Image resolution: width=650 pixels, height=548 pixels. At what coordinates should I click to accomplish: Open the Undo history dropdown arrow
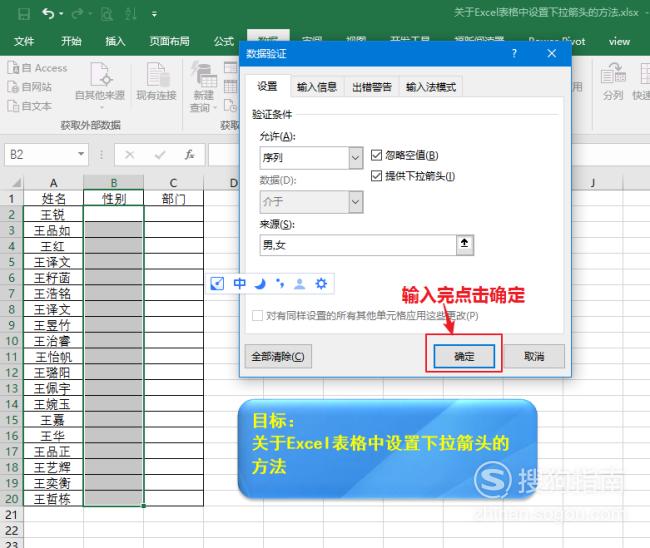(x=61, y=14)
